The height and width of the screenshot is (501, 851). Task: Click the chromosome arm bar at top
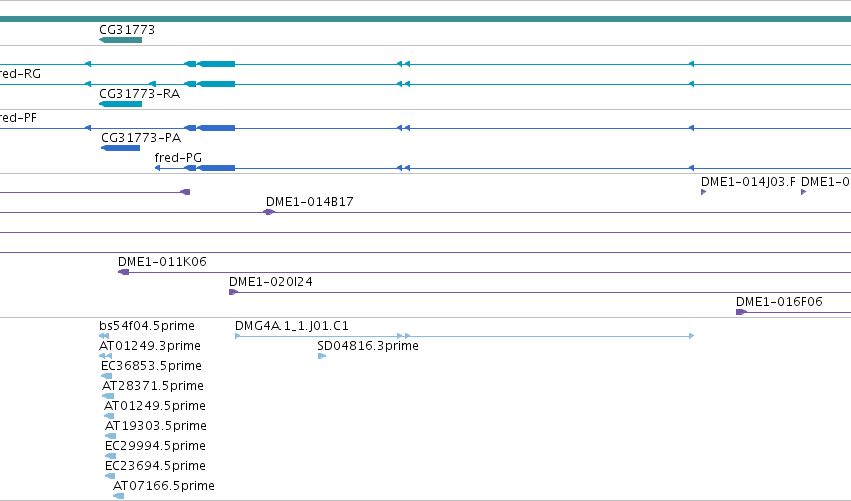(426, 19)
